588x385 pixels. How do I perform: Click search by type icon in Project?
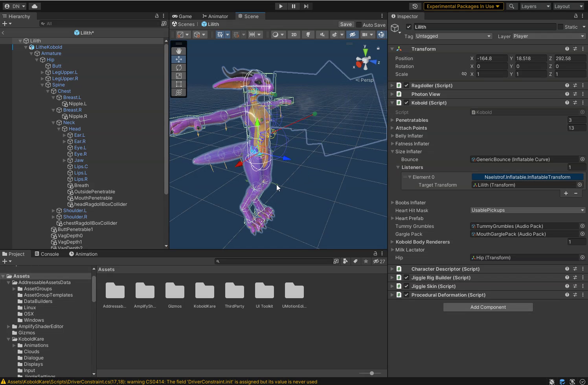(345, 261)
